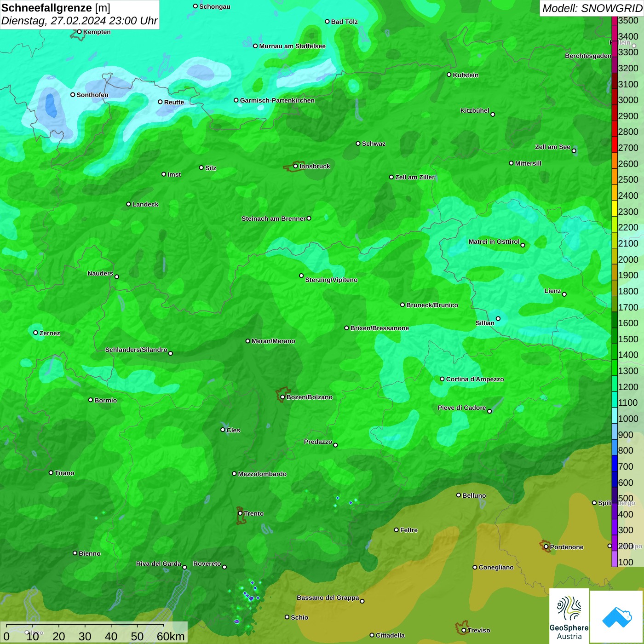Click the Predazzo label
This screenshot has height=644, width=644.
point(318,442)
